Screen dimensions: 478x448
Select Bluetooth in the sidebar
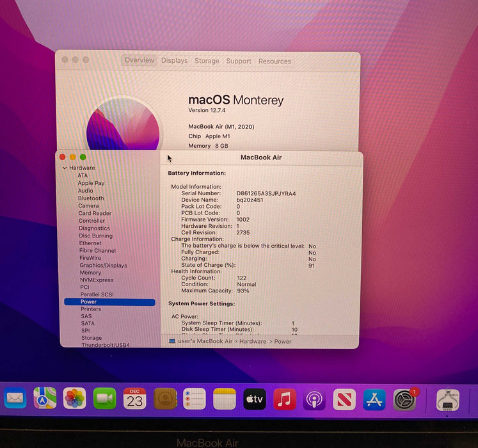point(91,198)
